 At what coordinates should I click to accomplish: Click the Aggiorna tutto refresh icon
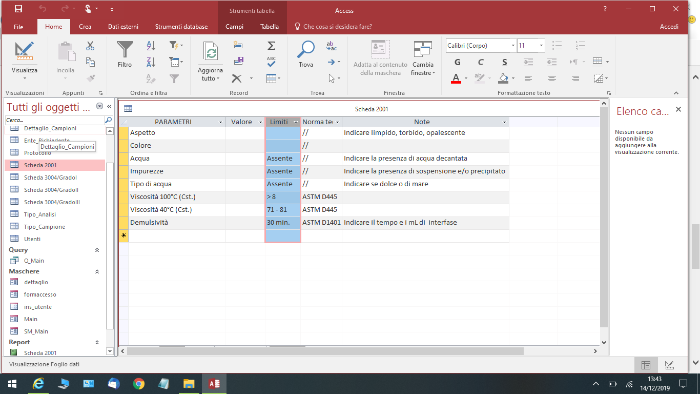pos(210,52)
